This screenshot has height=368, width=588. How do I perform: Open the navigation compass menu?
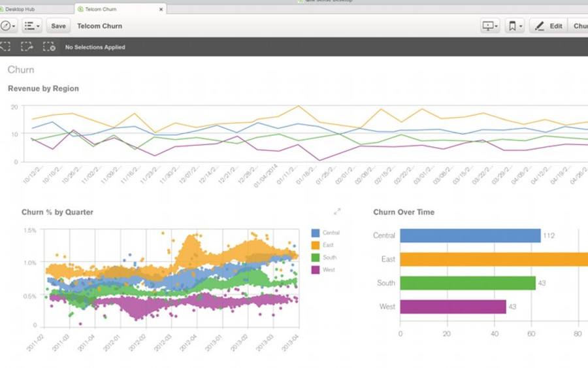(7, 26)
